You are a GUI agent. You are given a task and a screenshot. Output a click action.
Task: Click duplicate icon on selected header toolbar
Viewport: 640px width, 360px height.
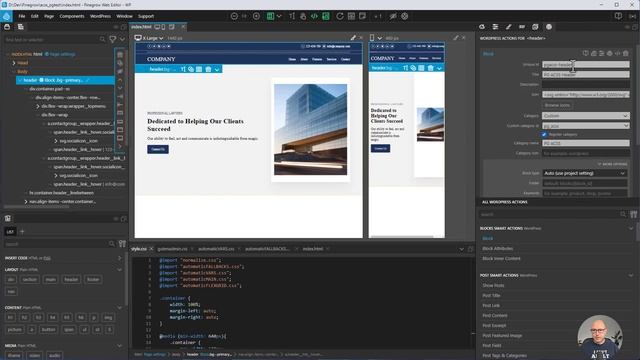click(x=191, y=69)
